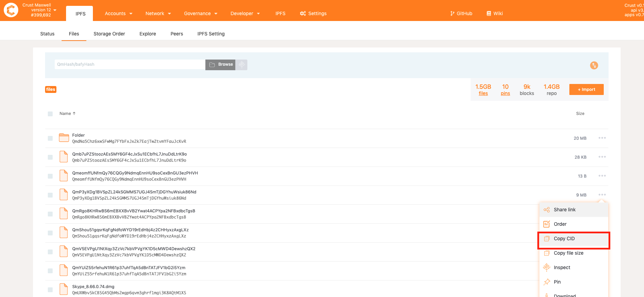The image size is (644, 297).
Task: Toggle the select-all checkbox beside Name
Action: tap(50, 114)
